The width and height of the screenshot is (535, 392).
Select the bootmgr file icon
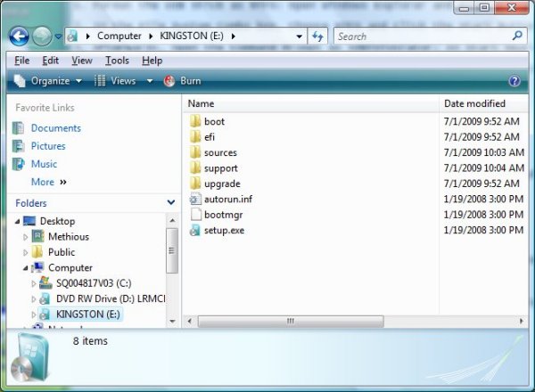coord(196,215)
